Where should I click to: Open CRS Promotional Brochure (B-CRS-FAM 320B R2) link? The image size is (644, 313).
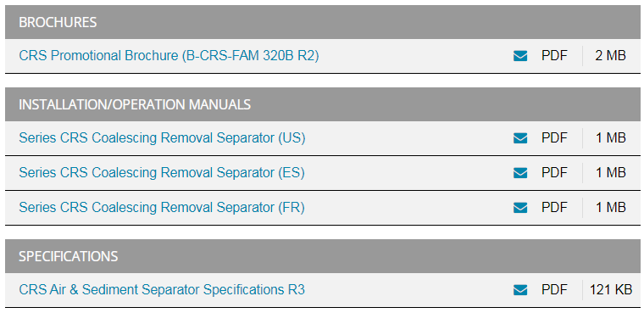pyautogui.click(x=169, y=55)
